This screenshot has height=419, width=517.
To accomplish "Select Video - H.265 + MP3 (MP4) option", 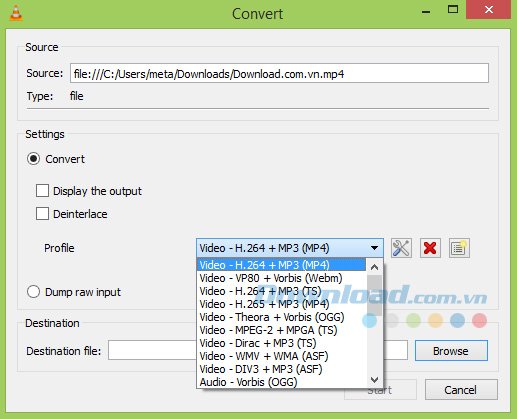I will 264,304.
